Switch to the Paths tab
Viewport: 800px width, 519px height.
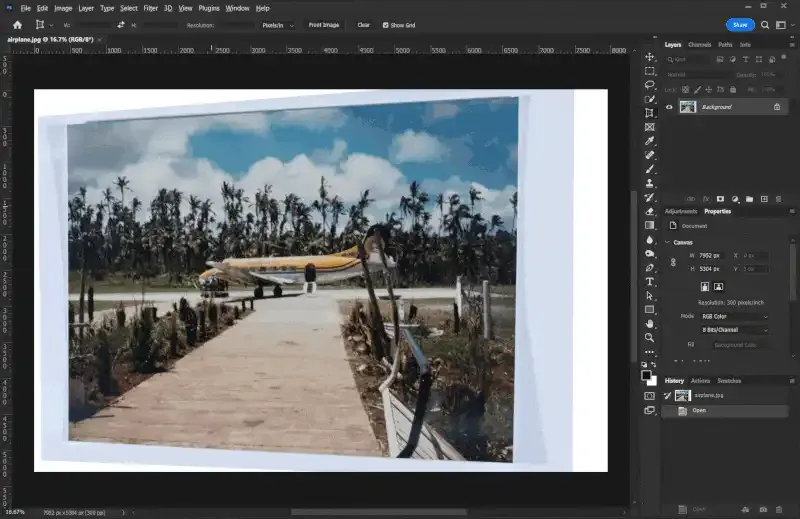(725, 45)
